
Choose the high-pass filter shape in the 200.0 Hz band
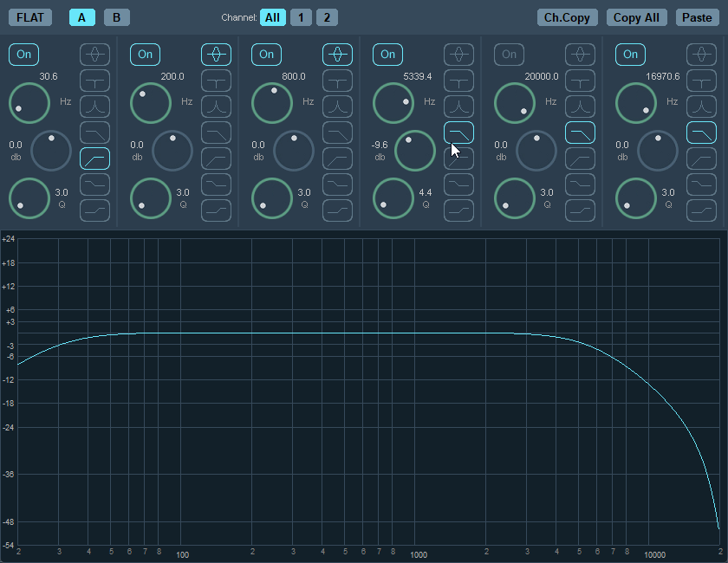click(216, 159)
